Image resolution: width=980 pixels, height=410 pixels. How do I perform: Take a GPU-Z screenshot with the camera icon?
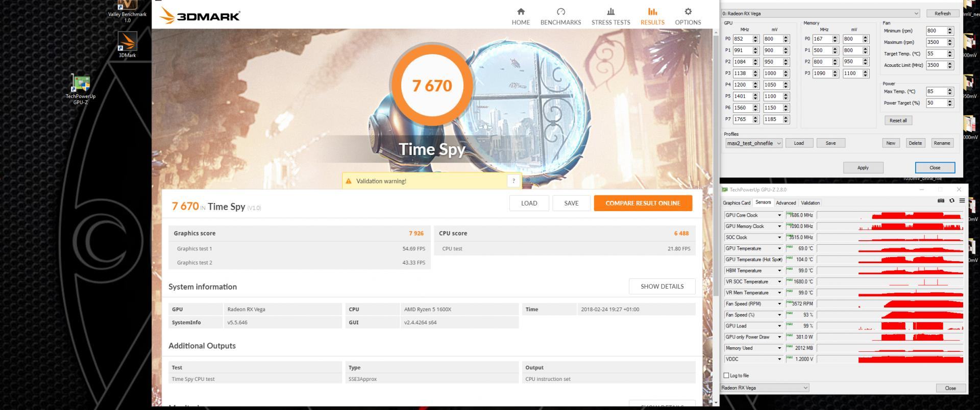point(941,201)
